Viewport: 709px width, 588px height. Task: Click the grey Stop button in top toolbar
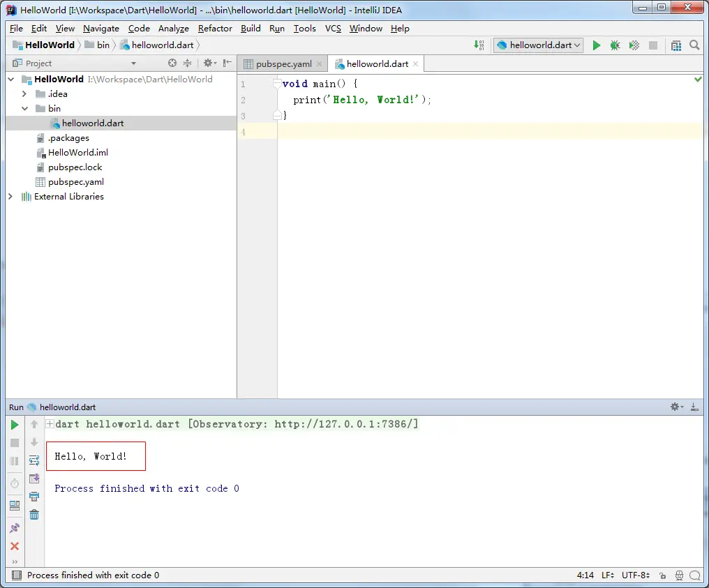click(653, 45)
